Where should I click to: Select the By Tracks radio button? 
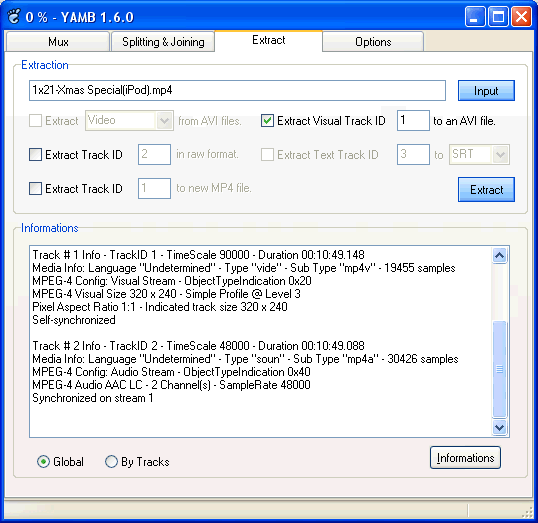coord(111,462)
